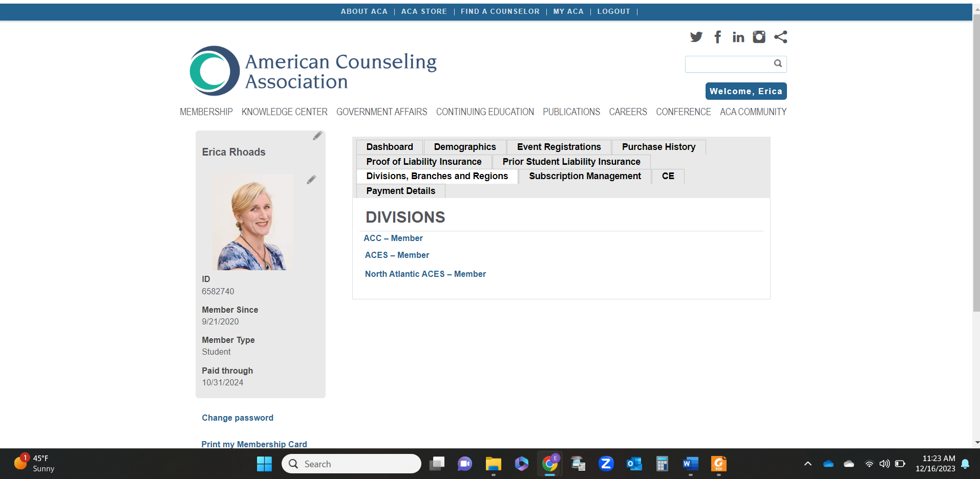
Task: Open the LinkedIn icon link
Action: [738, 37]
